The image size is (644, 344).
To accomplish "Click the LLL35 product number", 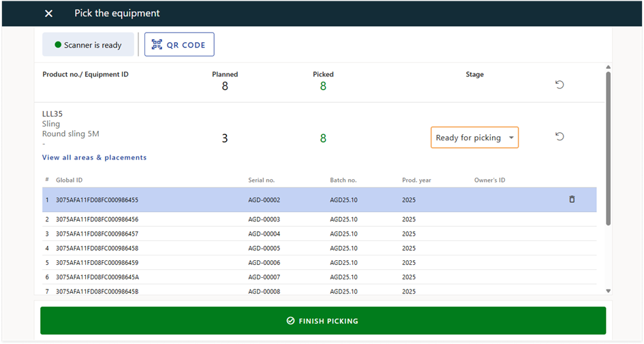I will 52,114.
